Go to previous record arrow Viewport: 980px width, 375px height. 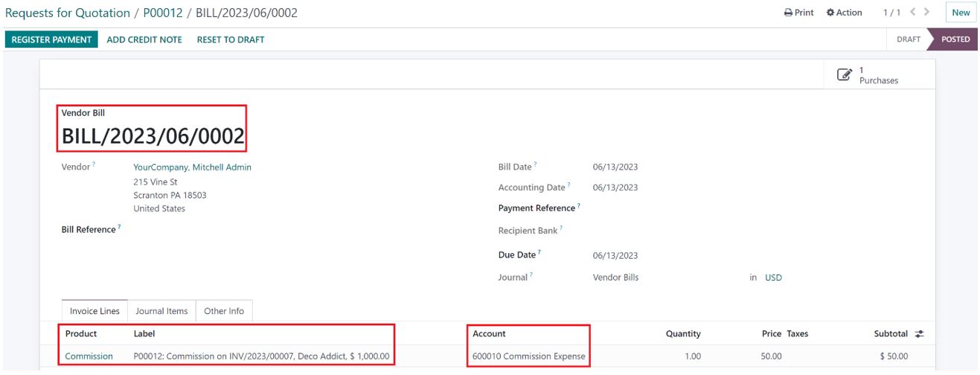[x=912, y=12]
